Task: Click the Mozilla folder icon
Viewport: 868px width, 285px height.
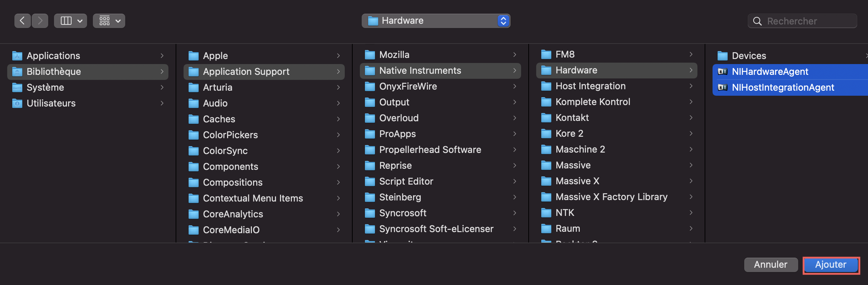Action: point(370,55)
